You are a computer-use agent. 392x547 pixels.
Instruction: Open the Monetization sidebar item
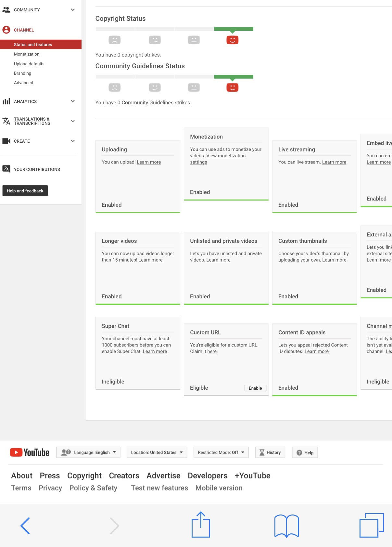(27, 54)
